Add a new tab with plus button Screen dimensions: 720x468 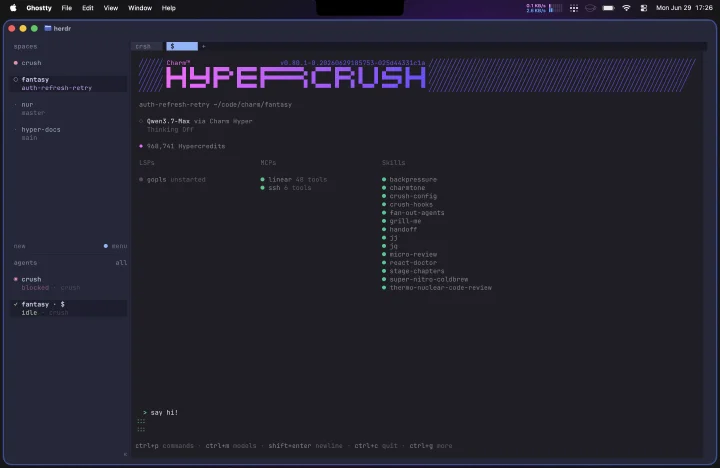click(x=203, y=46)
